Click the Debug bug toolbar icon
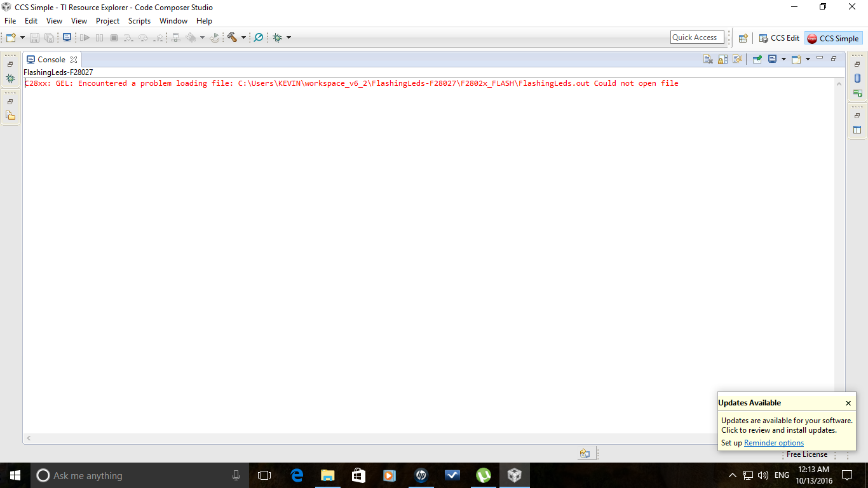Image resolution: width=868 pixels, height=488 pixels. coord(277,37)
